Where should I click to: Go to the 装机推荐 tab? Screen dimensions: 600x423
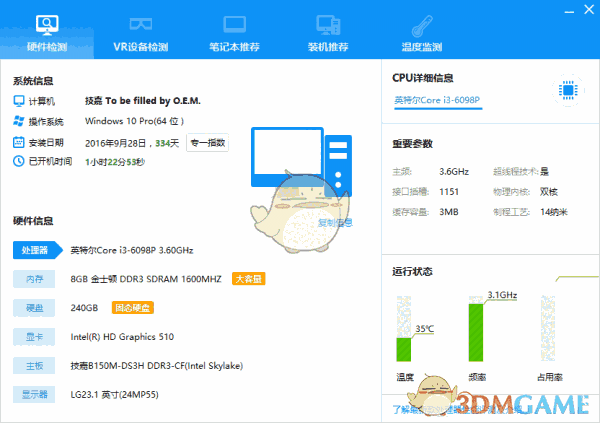tap(328, 34)
